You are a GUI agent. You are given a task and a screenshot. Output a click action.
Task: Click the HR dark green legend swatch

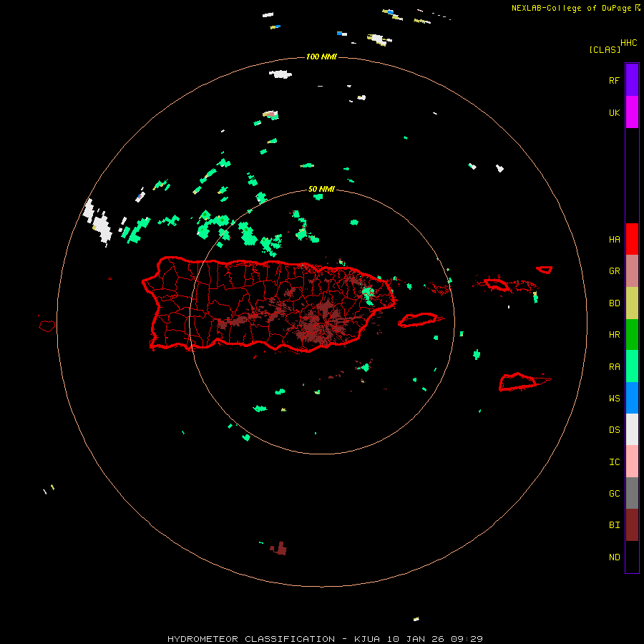(632, 335)
